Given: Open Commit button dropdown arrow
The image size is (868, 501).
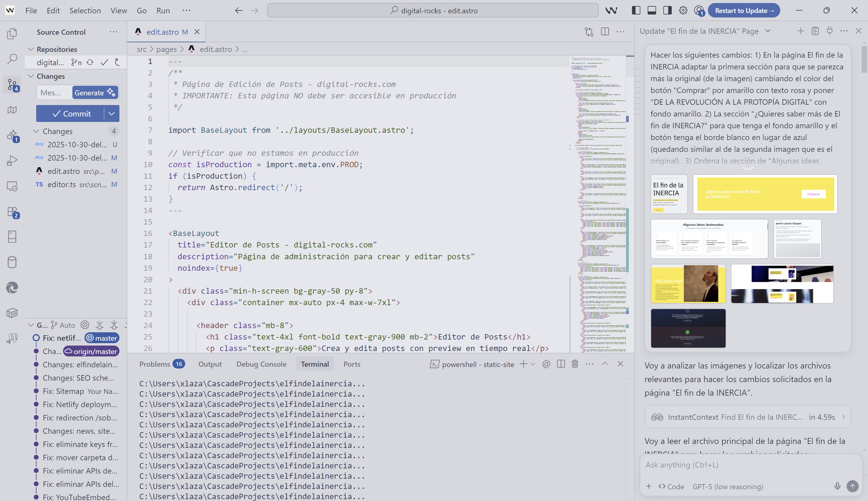Looking at the screenshot, I should coord(111,113).
